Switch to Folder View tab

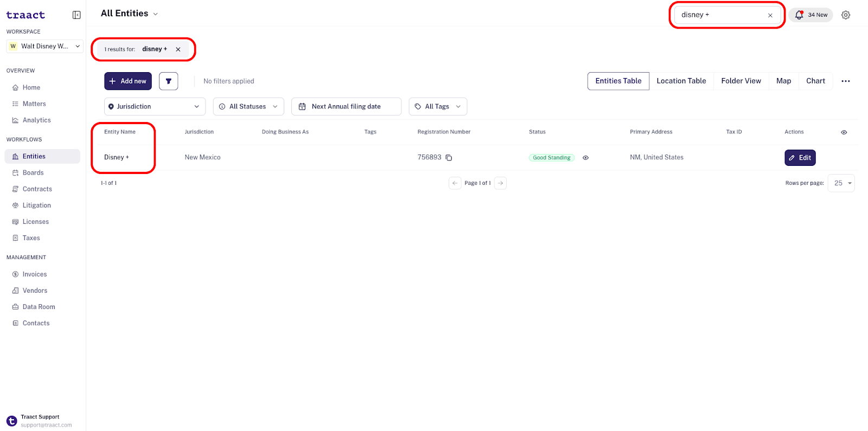tap(741, 81)
